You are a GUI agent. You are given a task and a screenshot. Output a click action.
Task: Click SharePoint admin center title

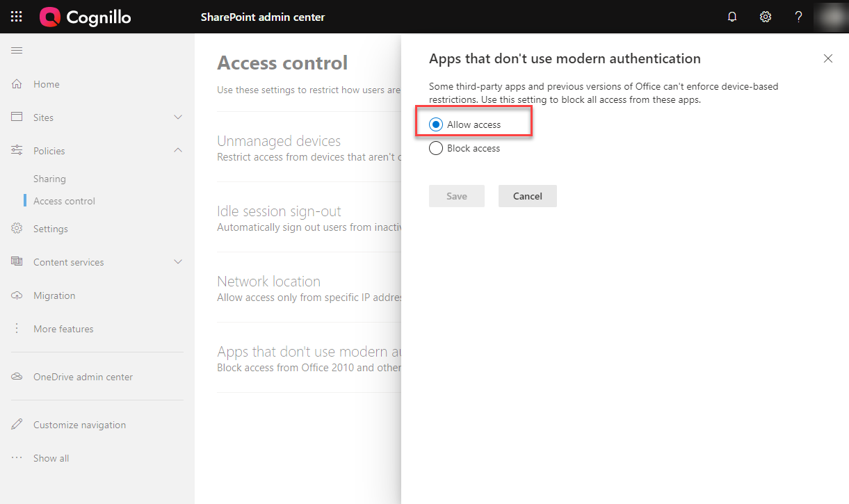(263, 17)
